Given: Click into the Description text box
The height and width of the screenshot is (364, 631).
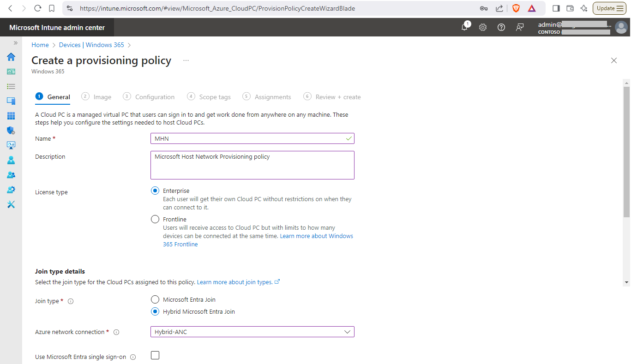Looking at the screenshot, I should pyautogui.click(x=252, y=165).
